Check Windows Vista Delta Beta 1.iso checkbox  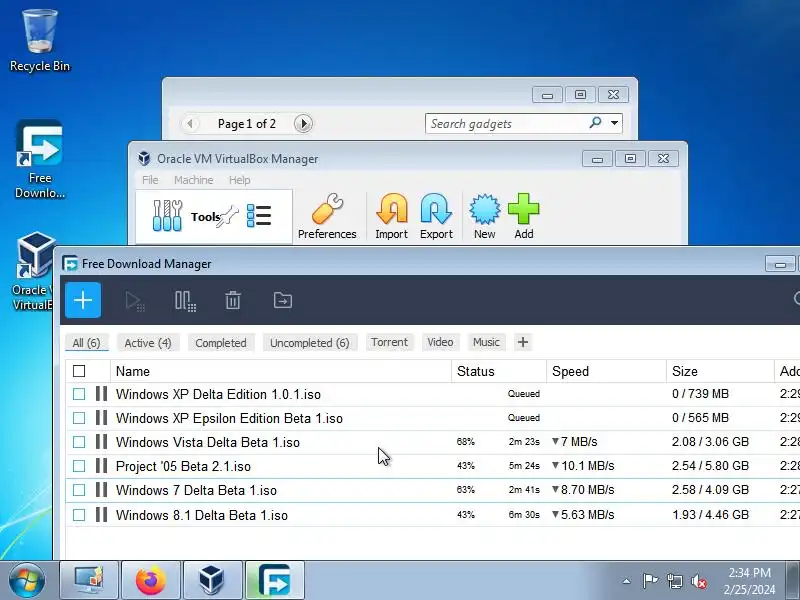click(x=79, y=442)
